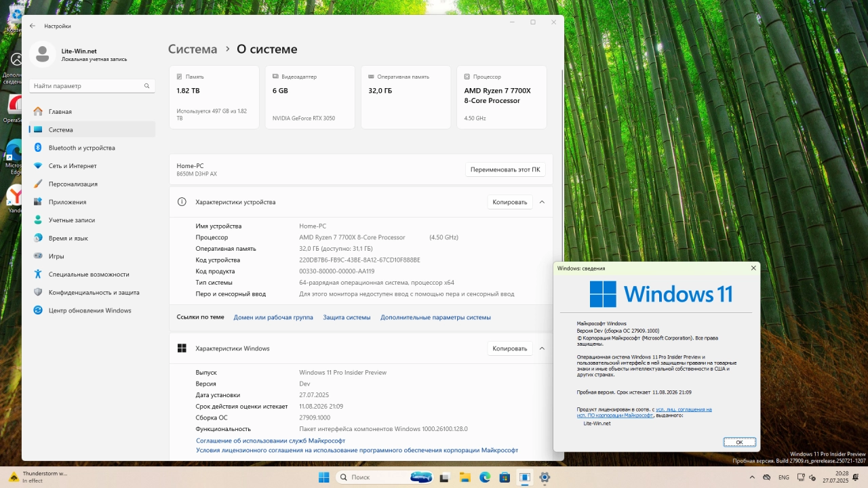Open the Процессор info card
868x488 pixels.
click(x=502, y=97)
